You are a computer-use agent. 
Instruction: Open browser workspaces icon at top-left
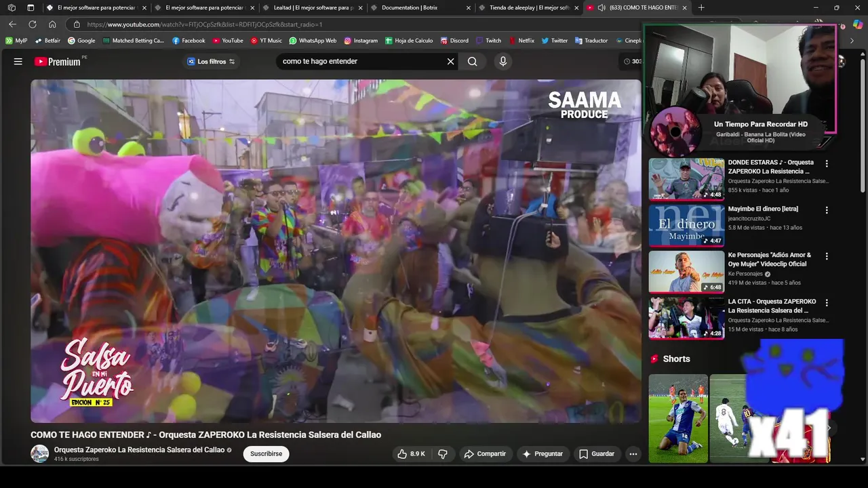pyautogui.click(x=12, y=7)
